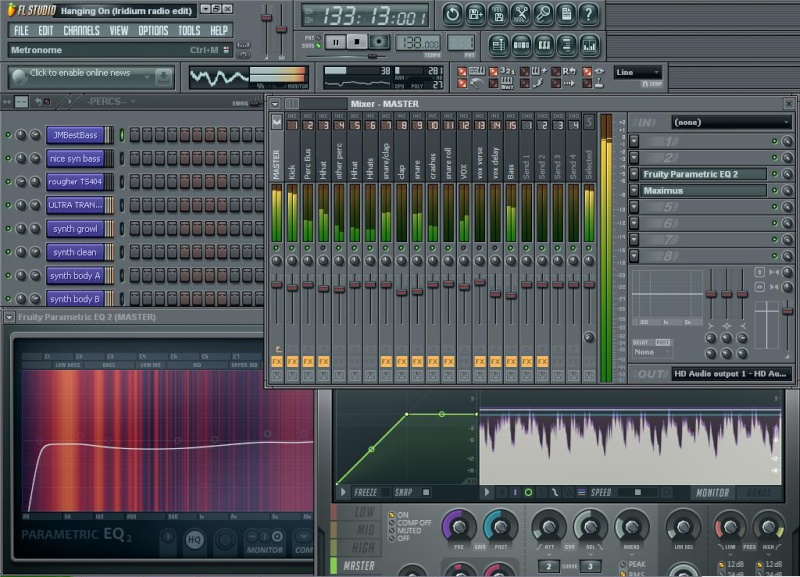This screenshot has height=577, width=800.
Task: Expand the Maximus slot menu arrow
Action: (x=634, y=190)
